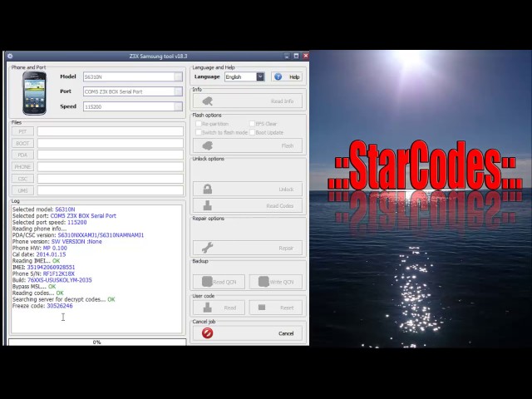Viewport: 532px width, 399px height.
Task: Click the BOOT file path field
Action: point(111,143)
